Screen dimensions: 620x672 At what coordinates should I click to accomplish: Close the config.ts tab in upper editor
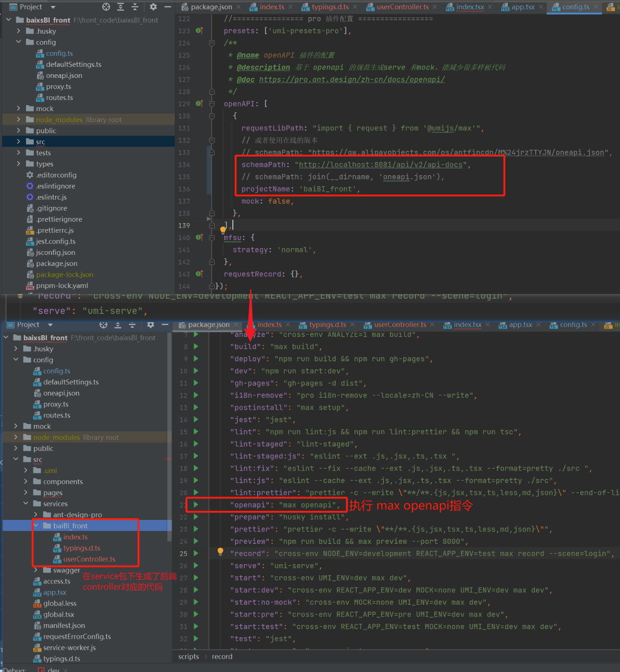tap(596, 7)
